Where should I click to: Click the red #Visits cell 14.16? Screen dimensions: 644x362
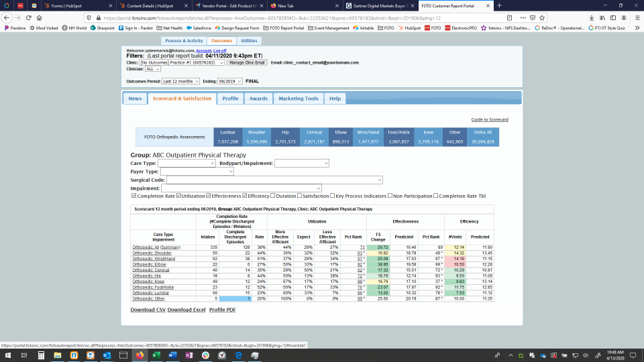(455, 259)
